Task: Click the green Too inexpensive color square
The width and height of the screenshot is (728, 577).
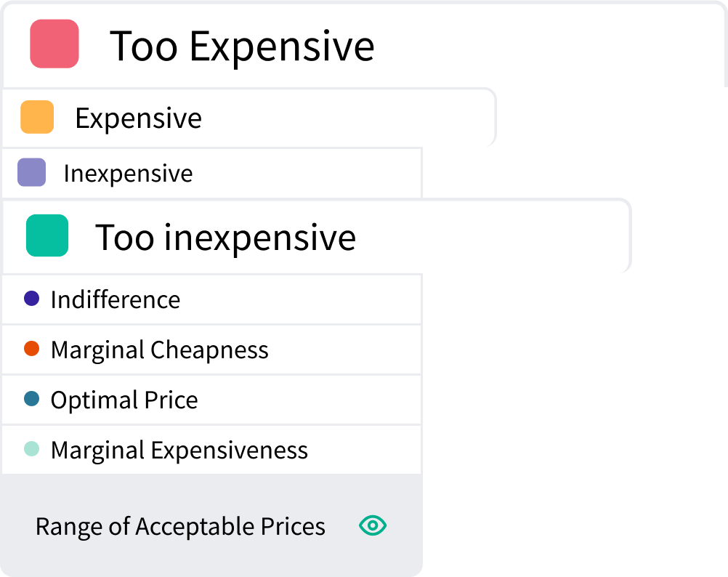Action: click(47, 235)
